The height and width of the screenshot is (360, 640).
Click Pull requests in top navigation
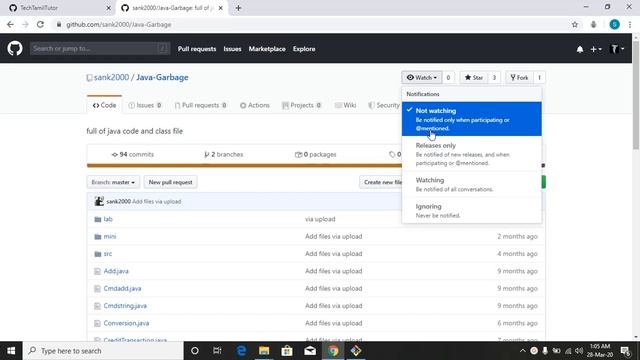[197, 49]
